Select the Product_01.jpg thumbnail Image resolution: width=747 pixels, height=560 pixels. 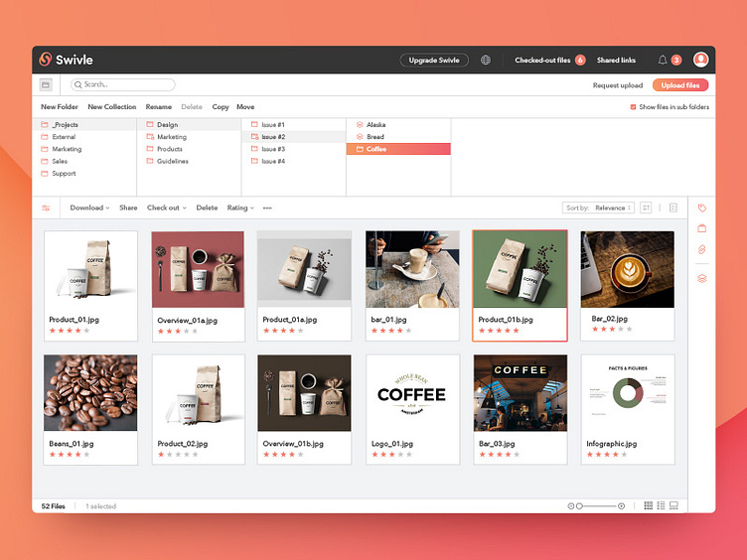[x=90, y=269]
